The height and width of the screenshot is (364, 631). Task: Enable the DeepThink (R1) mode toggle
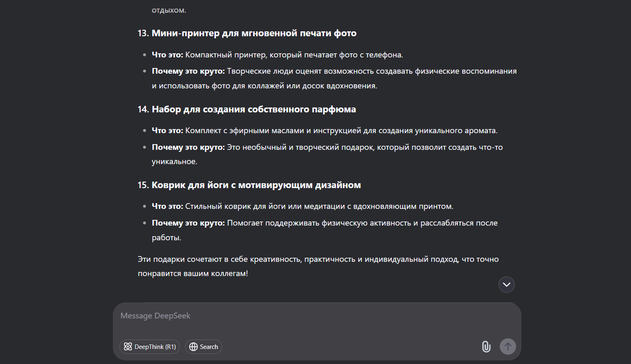pyautogui.click(x=150, y=346)
